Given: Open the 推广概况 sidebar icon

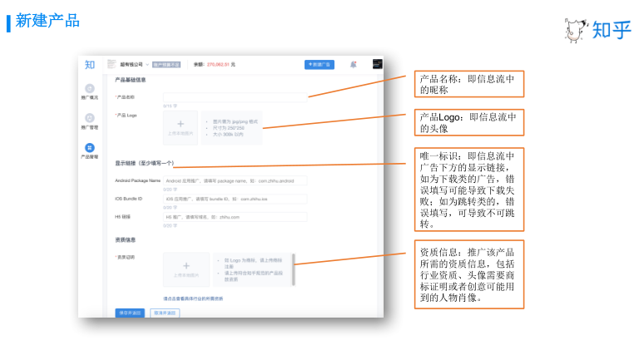Looking at the screenshot, I should click(90, 90).
